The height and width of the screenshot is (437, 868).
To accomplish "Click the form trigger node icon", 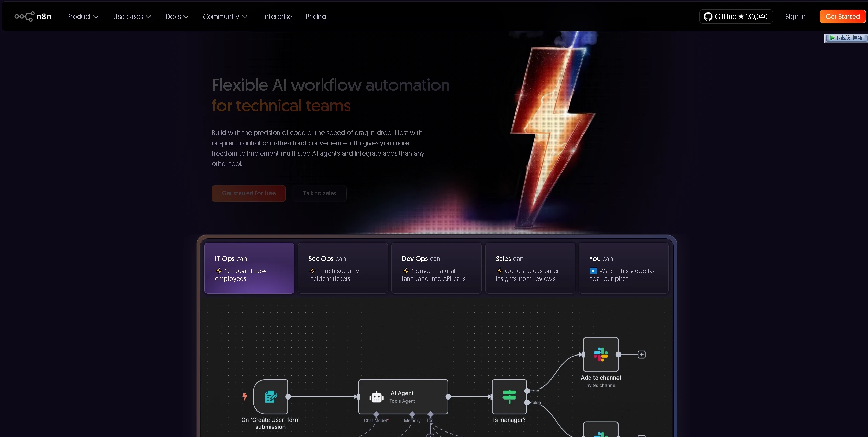I will click(x=270, y=397).
